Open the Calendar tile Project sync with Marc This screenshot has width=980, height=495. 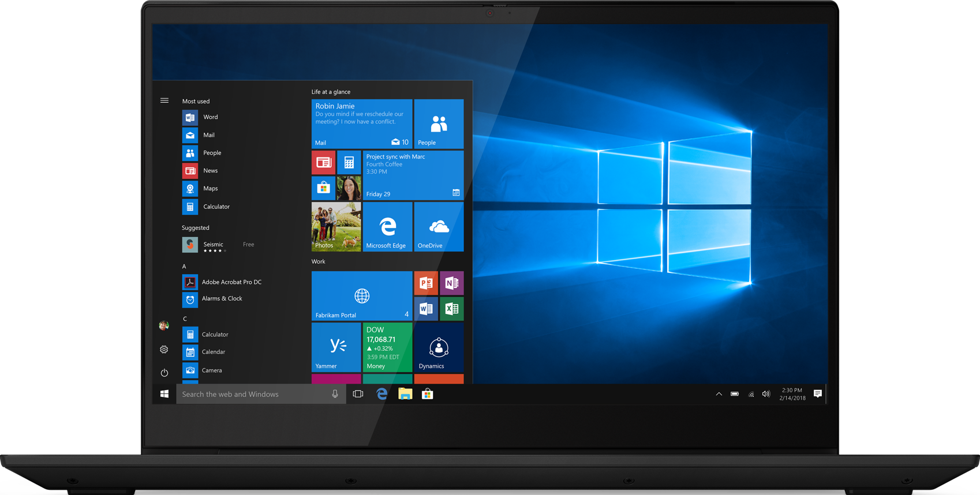click(413, 175)
